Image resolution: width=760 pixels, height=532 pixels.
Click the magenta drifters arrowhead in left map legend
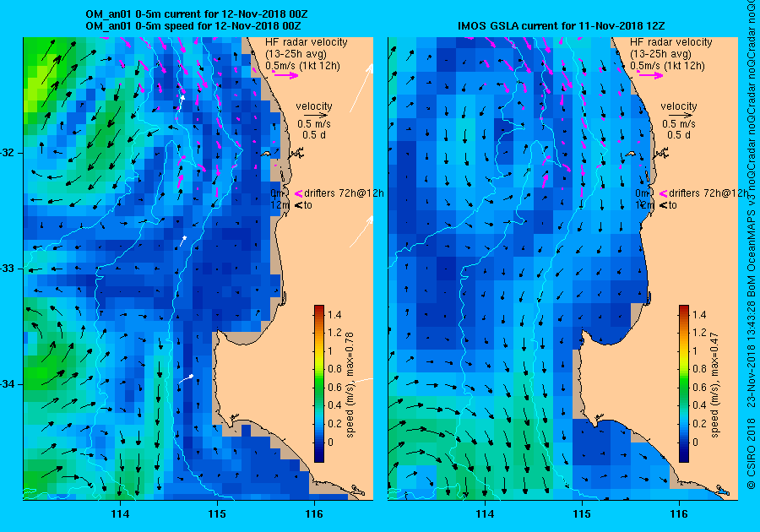tap(299, 193)
